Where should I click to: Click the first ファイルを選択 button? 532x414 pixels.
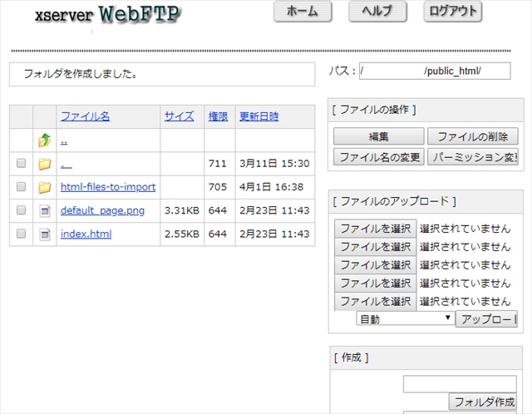375,229
